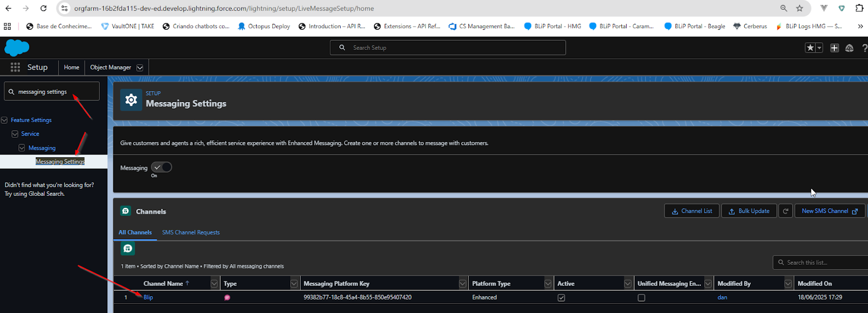The image size is (868, 313).
Task: Collapse the Feature Settings tree node
Action: 4,120
